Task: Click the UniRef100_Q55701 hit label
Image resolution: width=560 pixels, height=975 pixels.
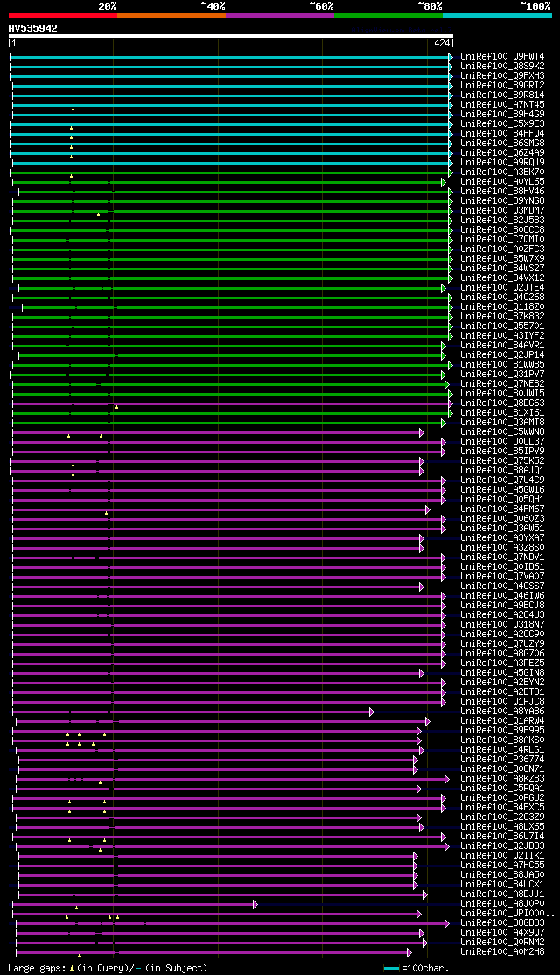Action: click(x=503, y=326)
